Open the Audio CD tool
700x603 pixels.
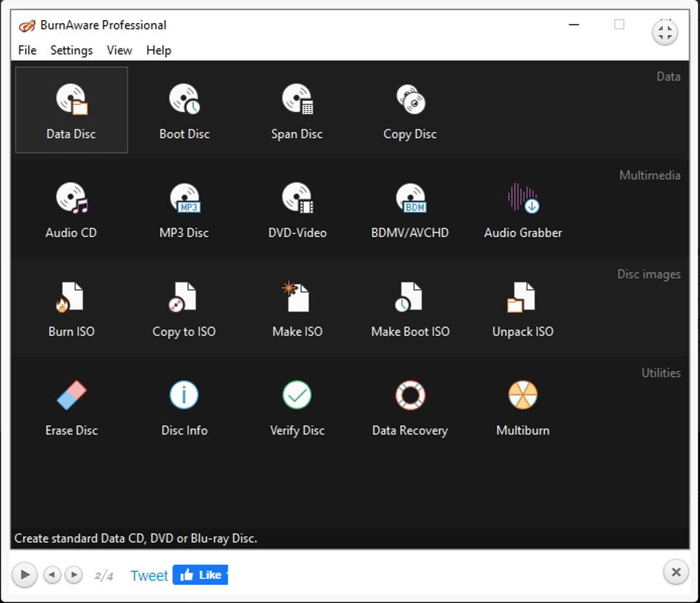click(71, 209)
